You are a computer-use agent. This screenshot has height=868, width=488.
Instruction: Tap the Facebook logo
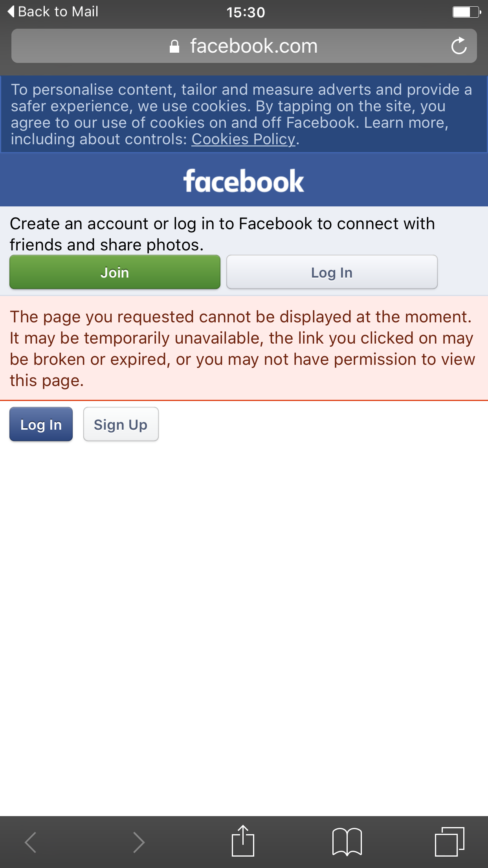(x=244, y=180)
